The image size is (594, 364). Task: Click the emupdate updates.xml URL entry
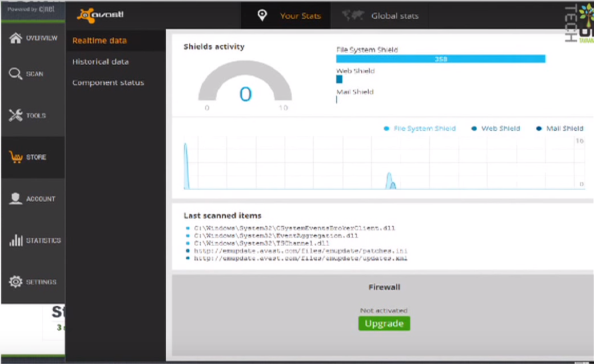click(300, 258)
